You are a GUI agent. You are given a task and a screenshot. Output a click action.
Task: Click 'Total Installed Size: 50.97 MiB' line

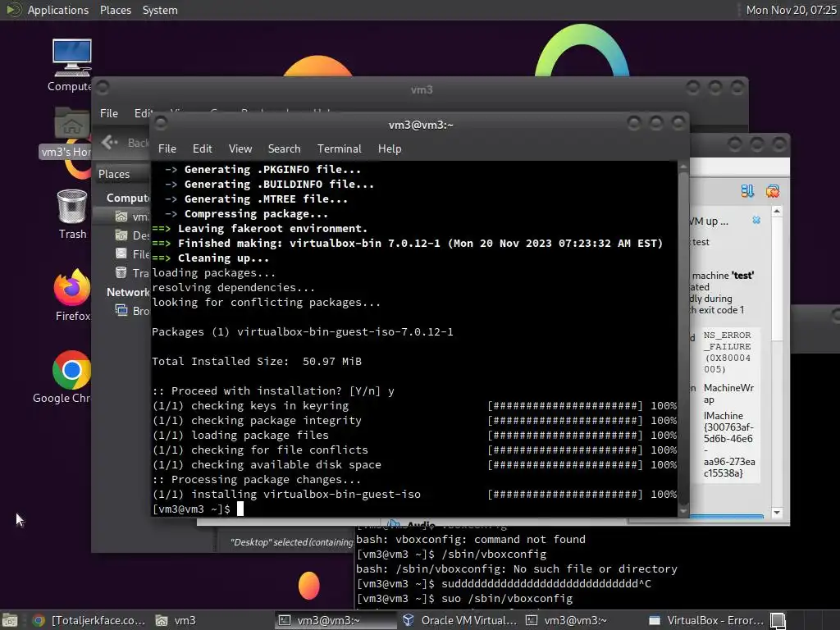pos(257,361)
